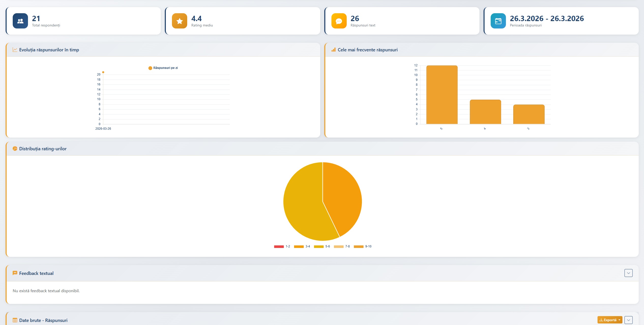This screenshot has width=644, height=325.
Task: Click the table icon beside Date brute
Action: (15, 320)
